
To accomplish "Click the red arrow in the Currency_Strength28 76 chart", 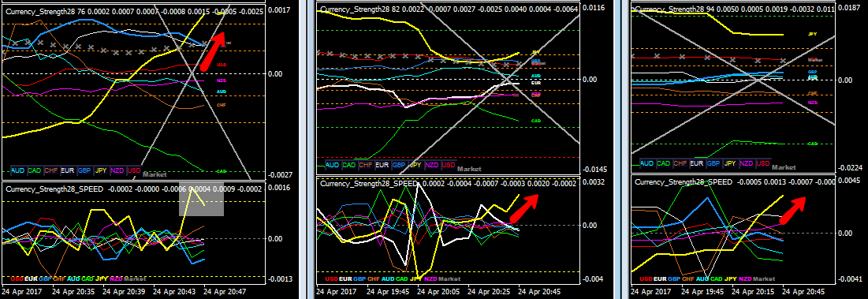I will pyautogui.click(x=213, y=51).
